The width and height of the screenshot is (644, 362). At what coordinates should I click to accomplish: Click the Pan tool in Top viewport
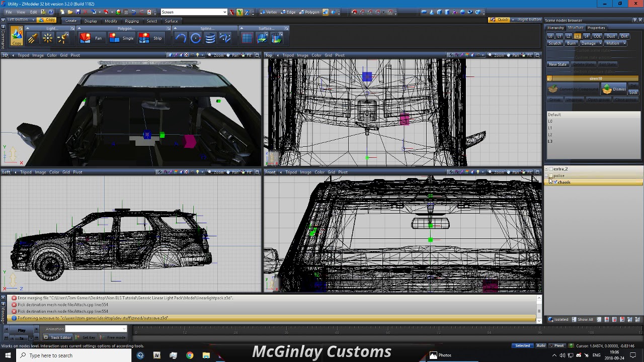(514, 55)
